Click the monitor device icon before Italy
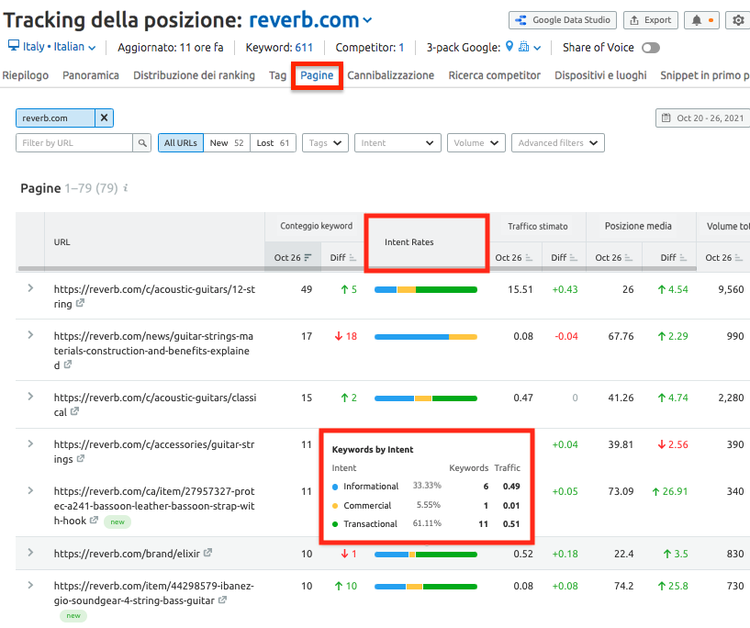 point(13,46)
